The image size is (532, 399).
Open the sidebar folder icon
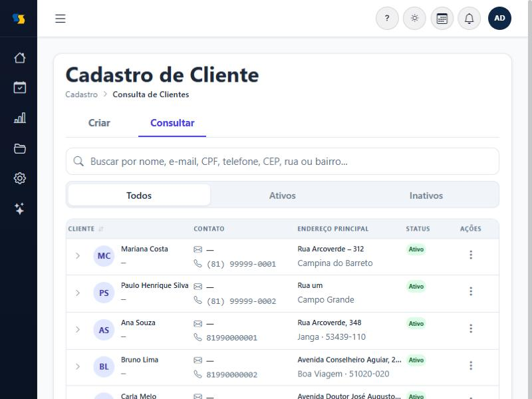pyautogui.click(x=20, y=148)
